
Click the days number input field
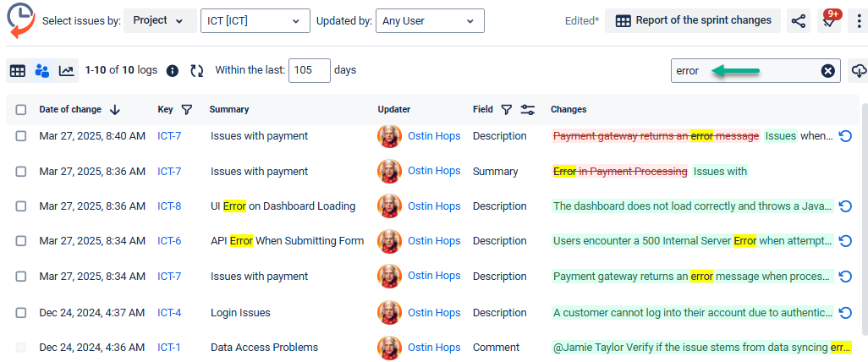tap(309, 71)
